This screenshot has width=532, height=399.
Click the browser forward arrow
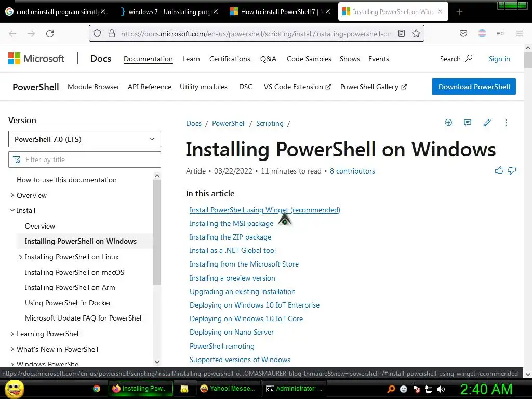[31, 34]
